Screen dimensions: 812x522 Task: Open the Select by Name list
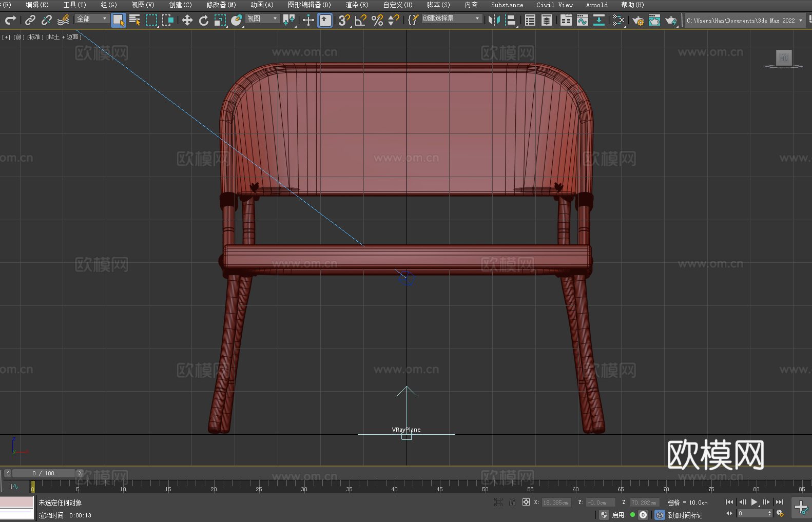(135, 20)
